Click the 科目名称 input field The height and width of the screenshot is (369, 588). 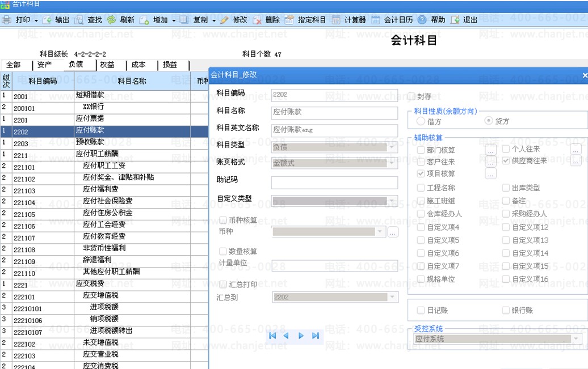coord(334,112)
